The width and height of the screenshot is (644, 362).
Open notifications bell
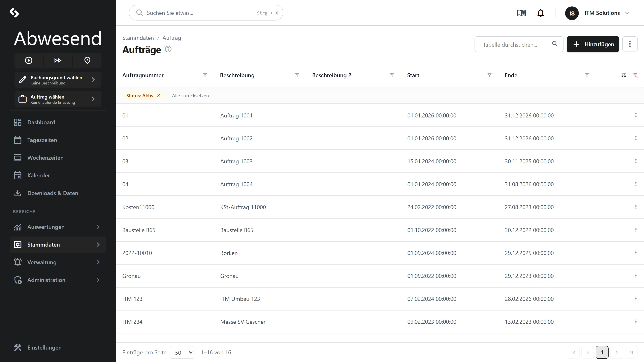click(x=541, y=13)
